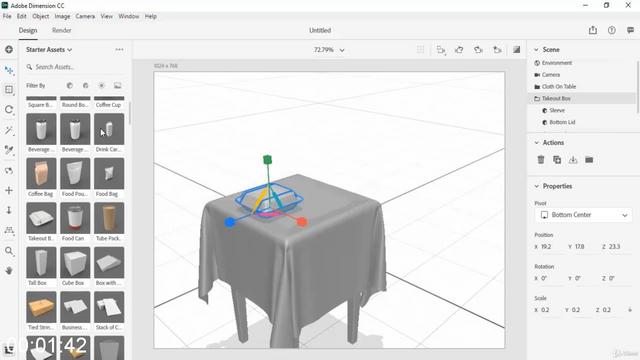The height and width of the screenshot is (360, 640).
Task: Collapse the Scene panel section
Action: click(537, 49)
